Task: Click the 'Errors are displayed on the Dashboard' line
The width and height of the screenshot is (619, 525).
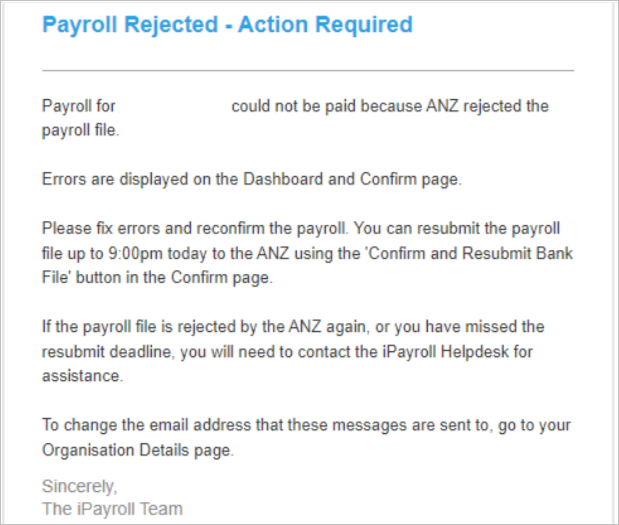Action: pyautogui.click(x=252, y=180)
